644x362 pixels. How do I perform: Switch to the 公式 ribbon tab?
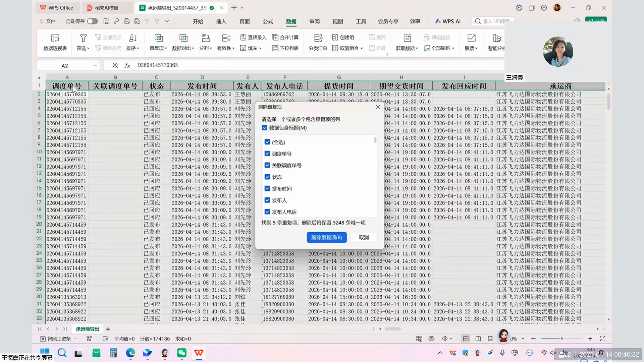click(268, 21)
